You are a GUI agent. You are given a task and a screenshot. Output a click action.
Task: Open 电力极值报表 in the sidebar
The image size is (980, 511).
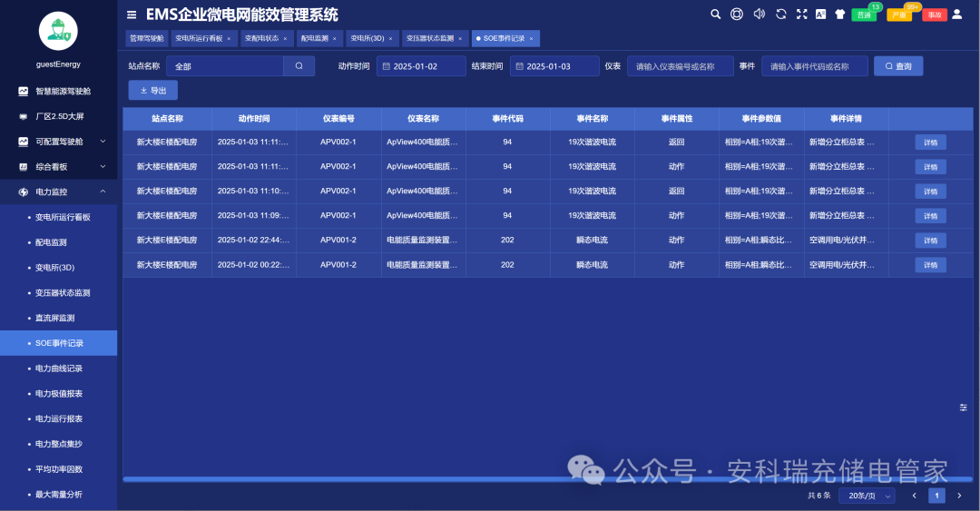click(x=59, y=393)
